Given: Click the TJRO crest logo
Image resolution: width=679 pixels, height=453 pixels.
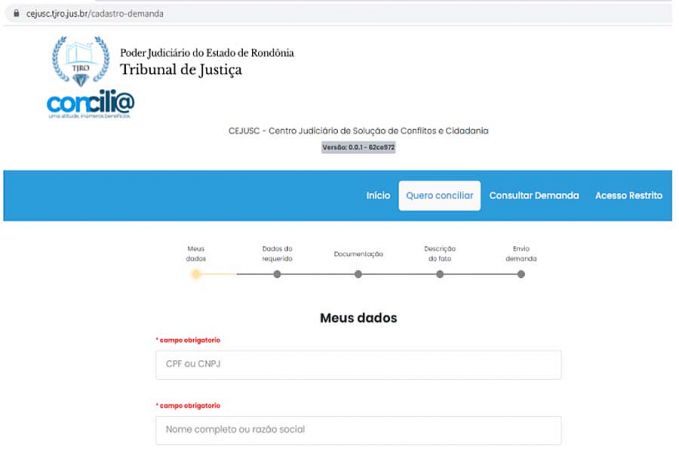Looking at the screenshot, I should 80,61.
